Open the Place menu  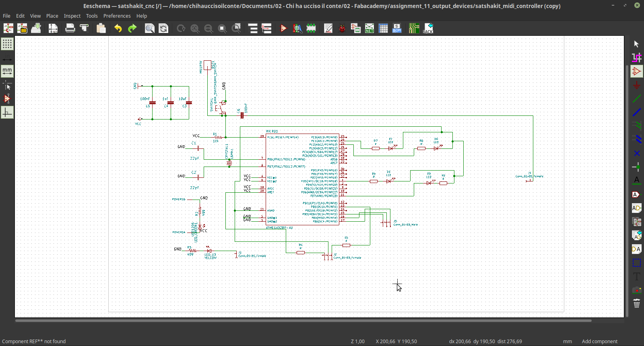(x=52, y=16)
